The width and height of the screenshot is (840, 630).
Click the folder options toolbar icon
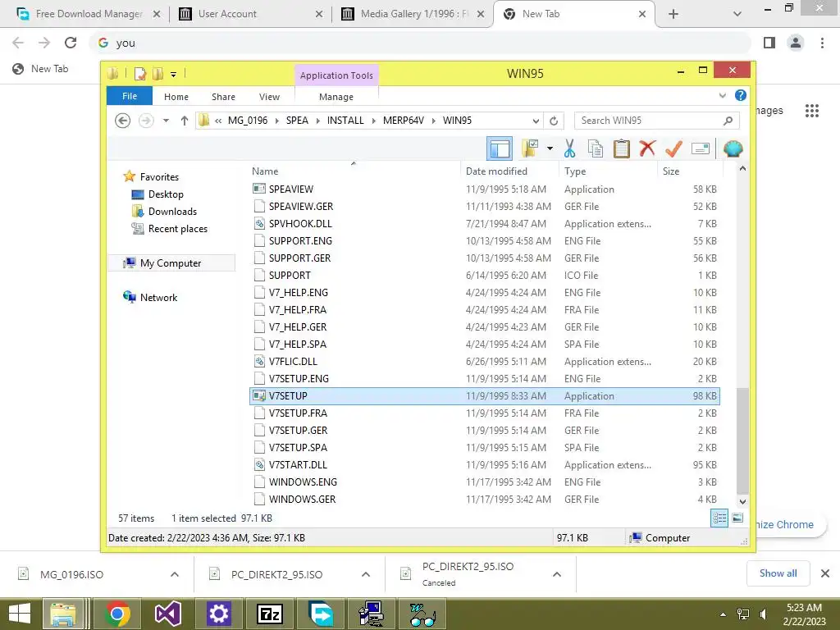[x=530, y=148]
